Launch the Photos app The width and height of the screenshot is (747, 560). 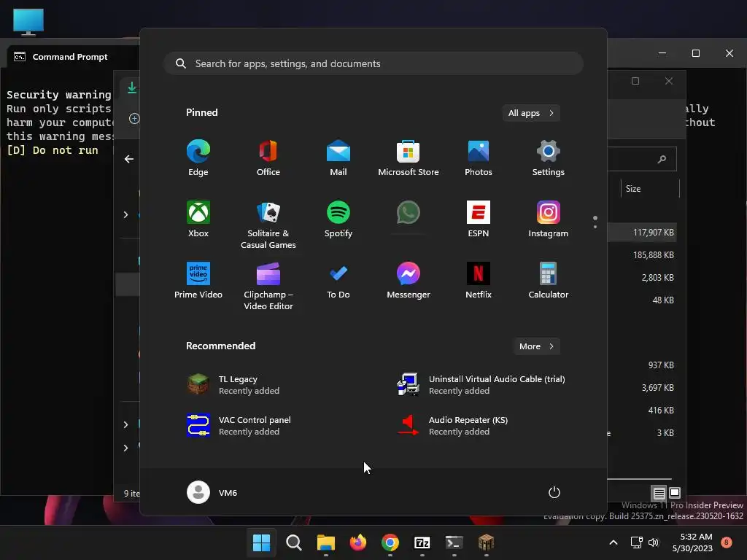[x=479, y=158]
